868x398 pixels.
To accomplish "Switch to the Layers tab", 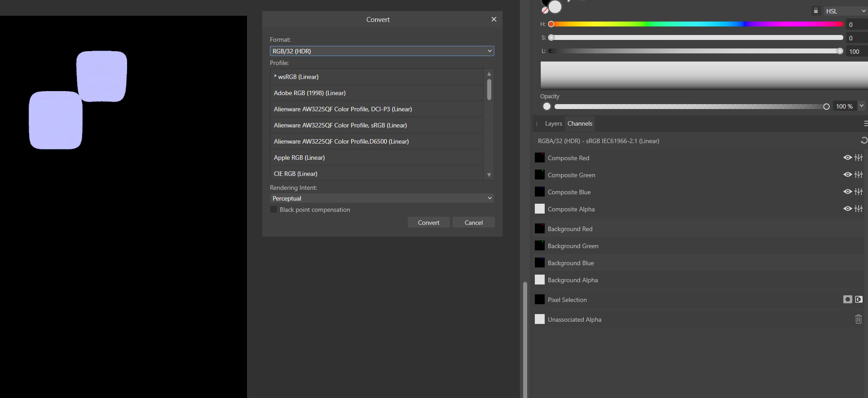I will click(x=553, y=124).
